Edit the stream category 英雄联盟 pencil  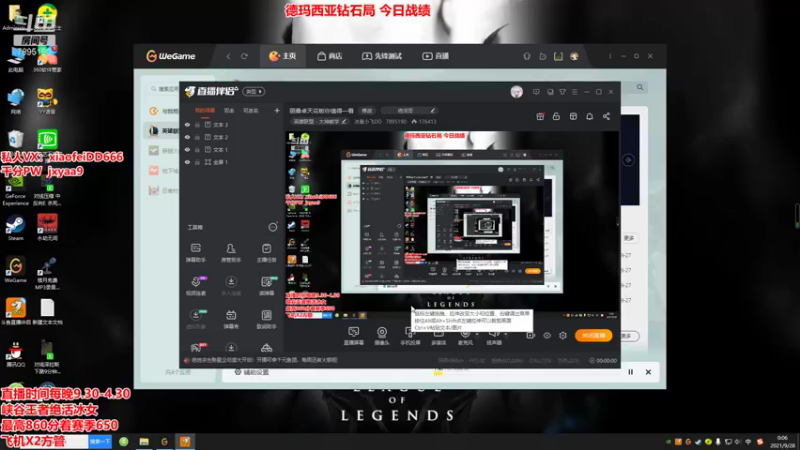(344, 121)
